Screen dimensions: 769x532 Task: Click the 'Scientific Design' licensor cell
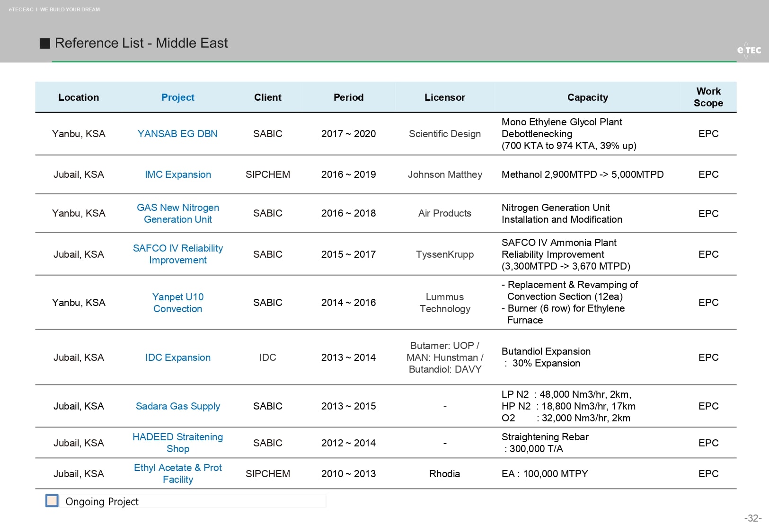coord(445,134)
